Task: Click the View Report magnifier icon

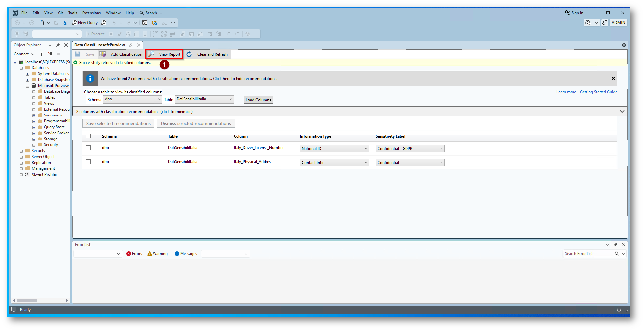Action: [x=151, y=54]
